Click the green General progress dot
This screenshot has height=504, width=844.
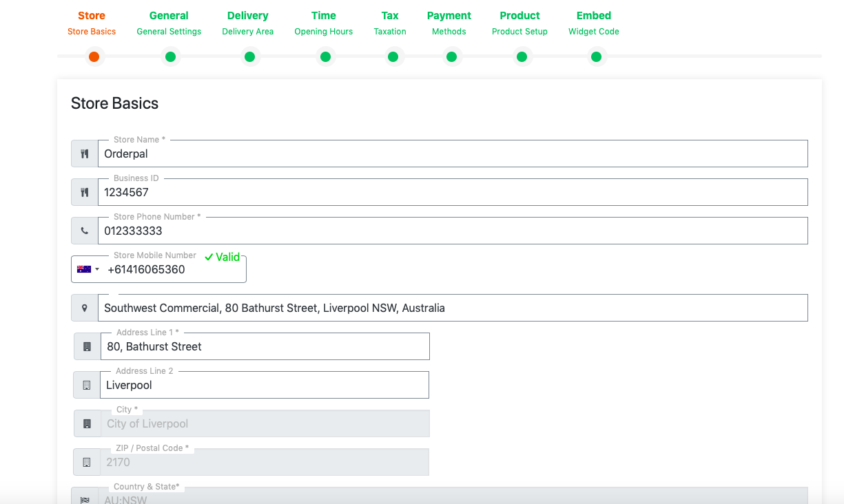[x=170, y=56]
